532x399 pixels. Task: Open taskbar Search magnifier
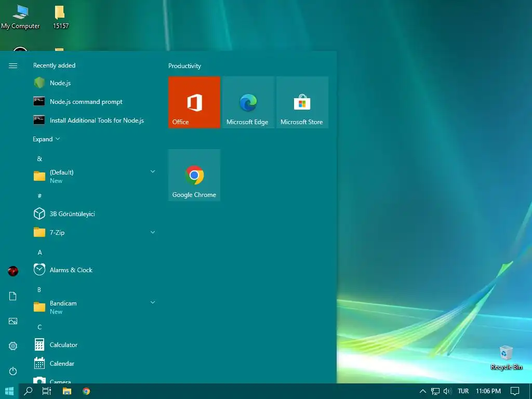(x=28, y=391)
